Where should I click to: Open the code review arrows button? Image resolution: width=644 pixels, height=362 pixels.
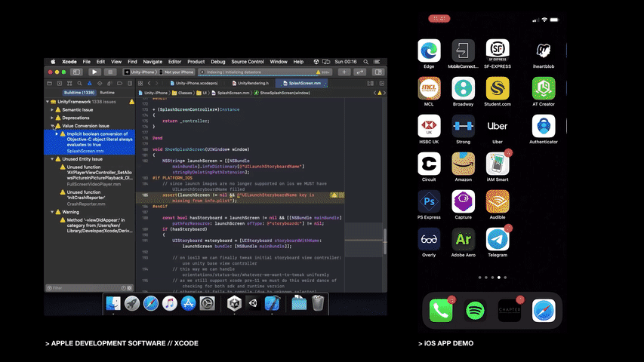[x=360, y=72]
